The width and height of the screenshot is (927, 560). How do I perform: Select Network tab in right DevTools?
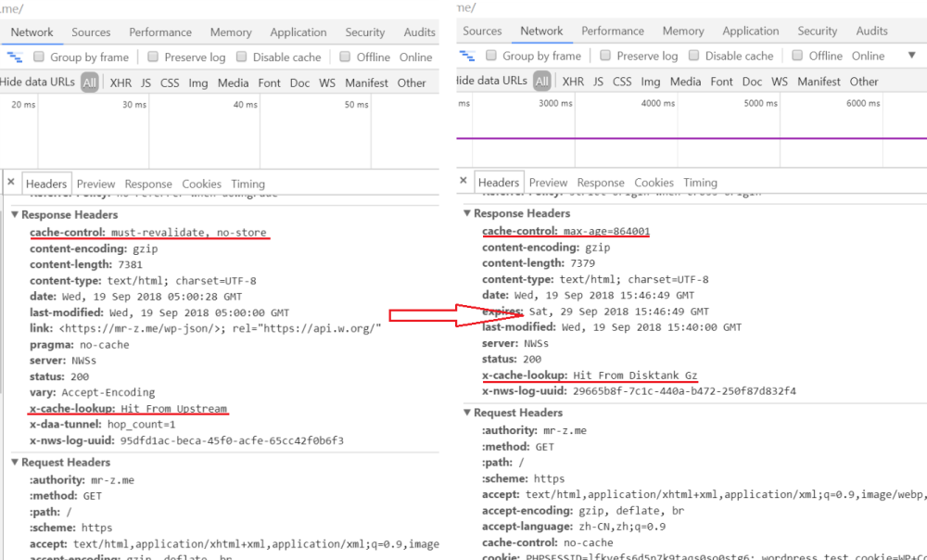pos(541,32)
